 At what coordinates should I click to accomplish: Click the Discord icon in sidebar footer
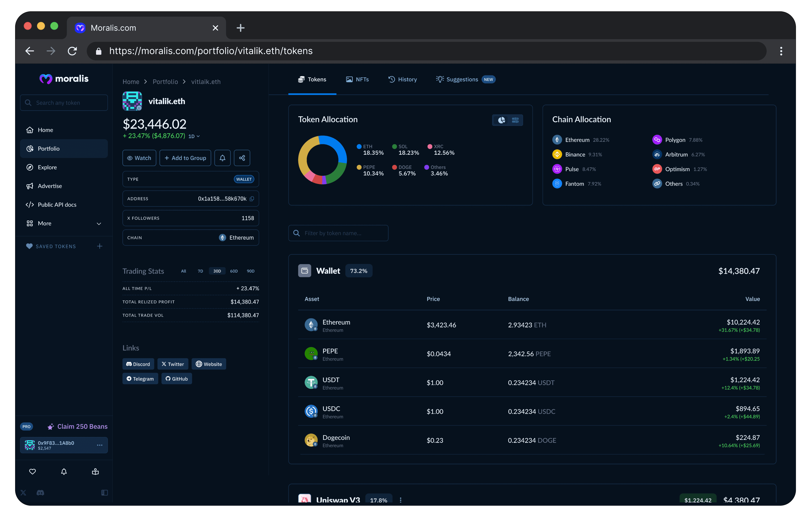click(x=40, y=493)
